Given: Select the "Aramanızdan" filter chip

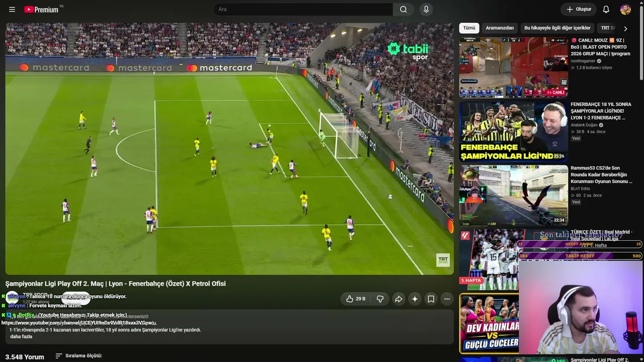Looking at the screenshot, I should click(x=500, y=28).
